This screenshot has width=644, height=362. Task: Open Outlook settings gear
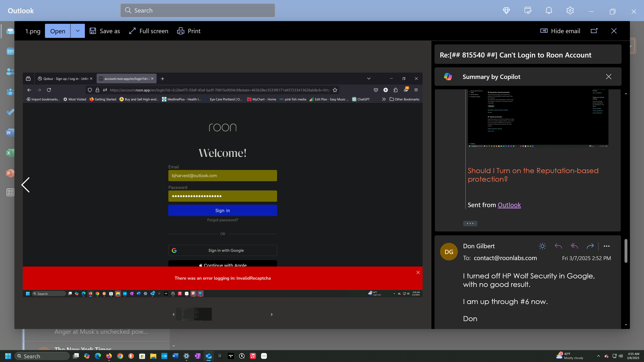(570, 11)
